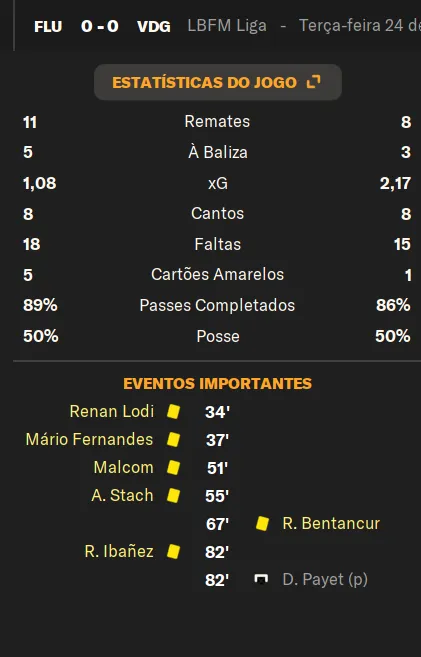Viewport: 421px width, 657px height.
Task: Click Malcom's yellow card icon
Action: 173,467
